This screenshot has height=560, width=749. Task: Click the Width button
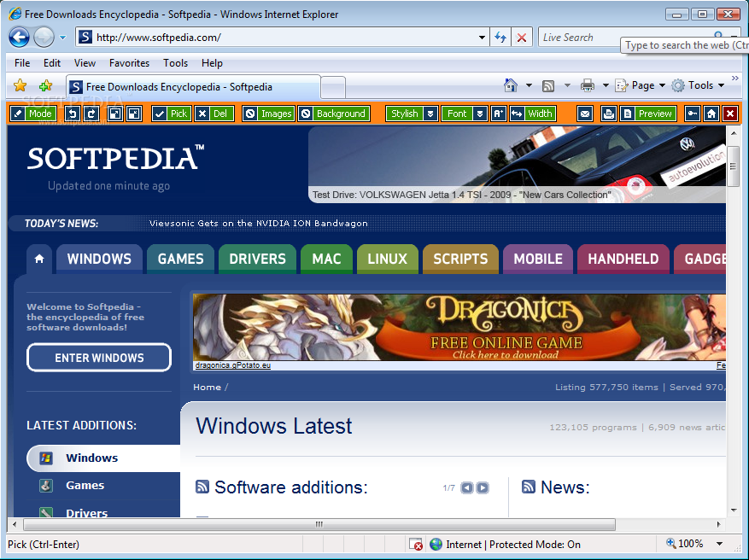point(533,114)
